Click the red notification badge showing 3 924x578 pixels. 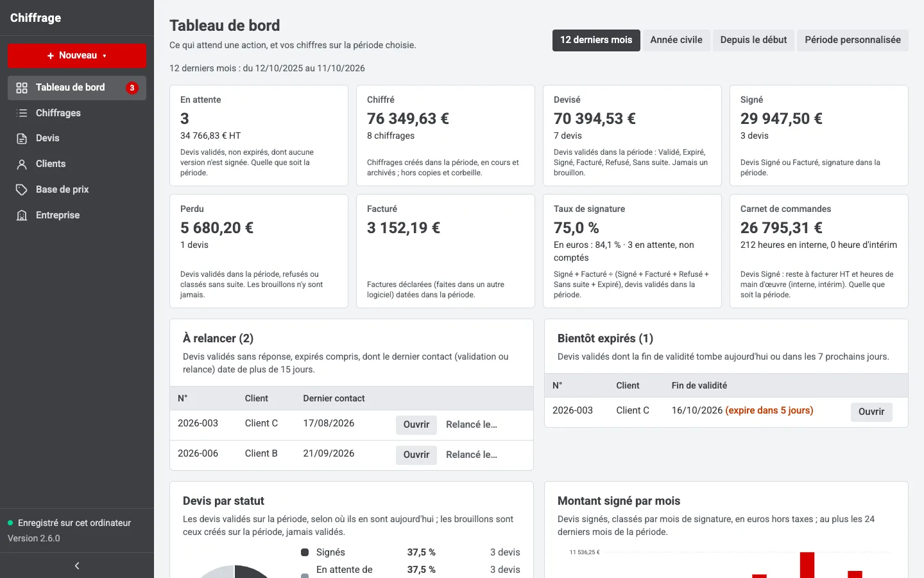point(132,88)
